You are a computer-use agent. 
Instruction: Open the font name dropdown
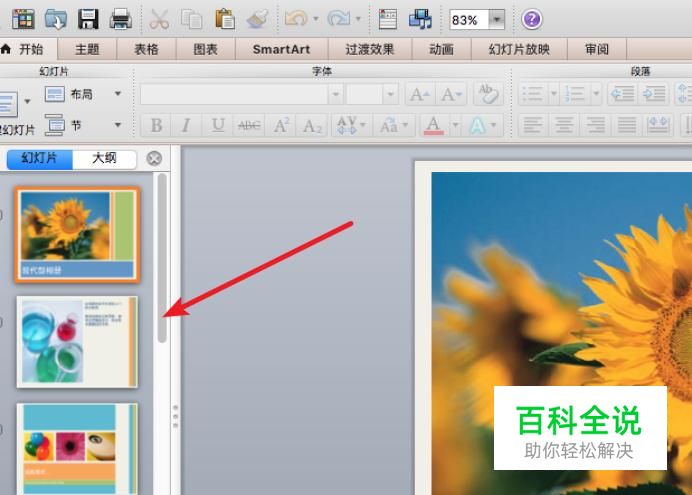click(335, 94)
